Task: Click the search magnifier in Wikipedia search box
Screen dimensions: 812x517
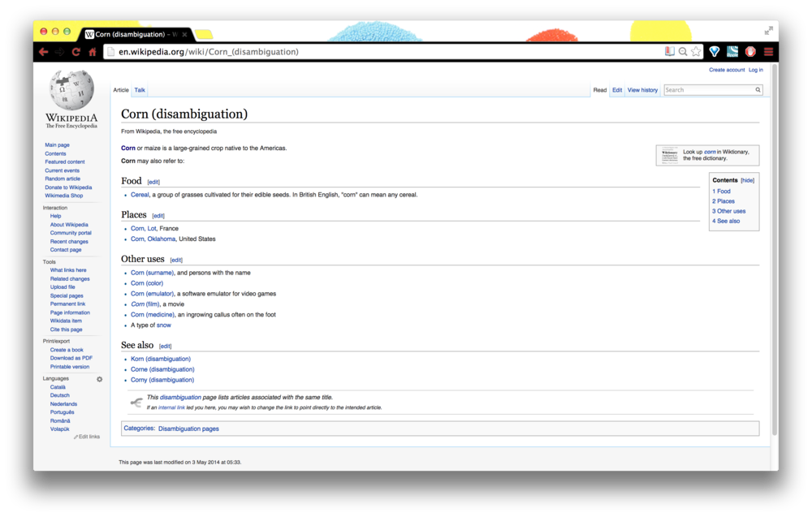Action: point(758,90)
